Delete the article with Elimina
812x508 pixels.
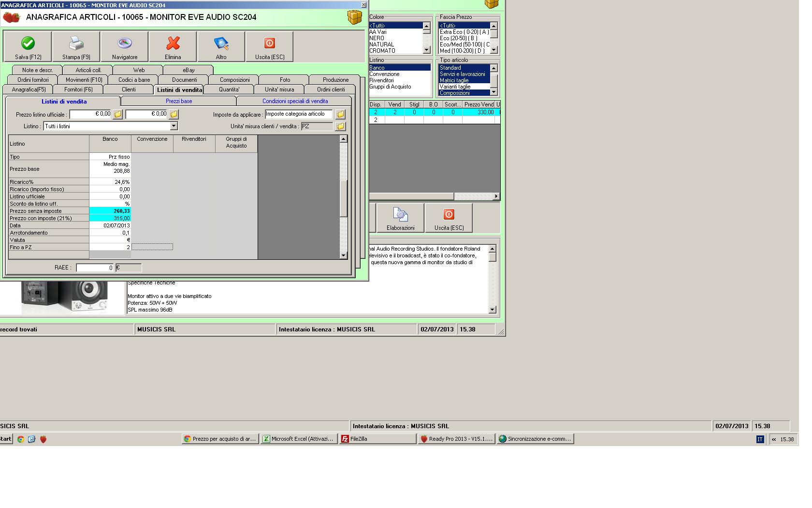[x=173, y=47]
